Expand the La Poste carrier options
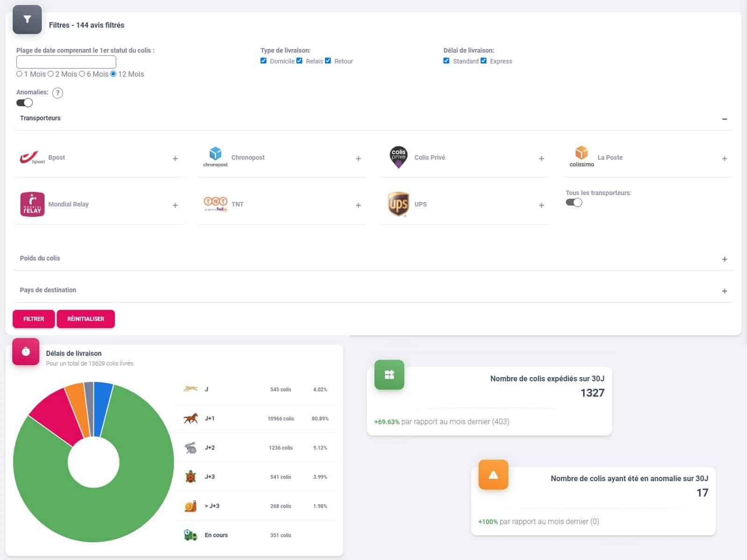747x560 pixels. pyautogui.click(x=725, y=159)
